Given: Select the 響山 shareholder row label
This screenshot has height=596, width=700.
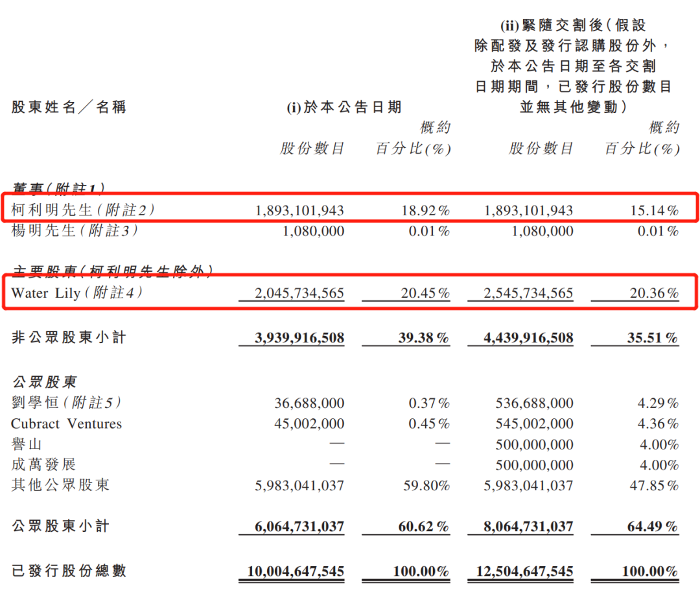Looking at the screenshot, I should point(27,444).
